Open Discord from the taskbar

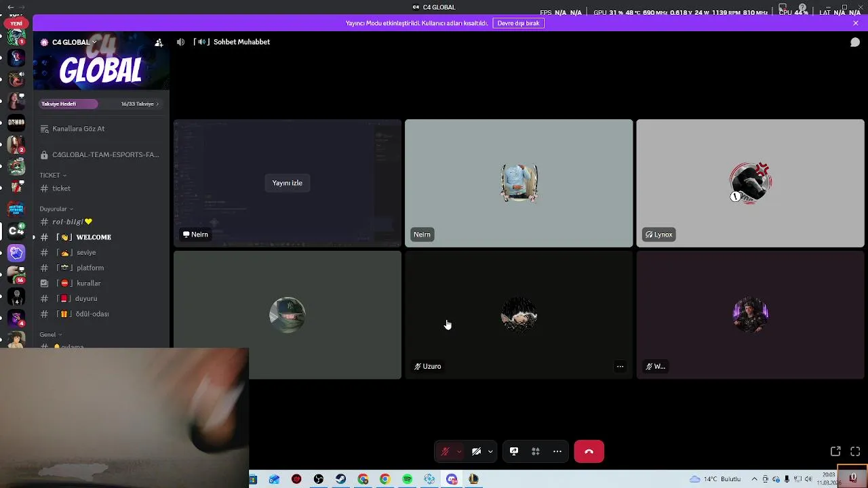pos(452,479)
